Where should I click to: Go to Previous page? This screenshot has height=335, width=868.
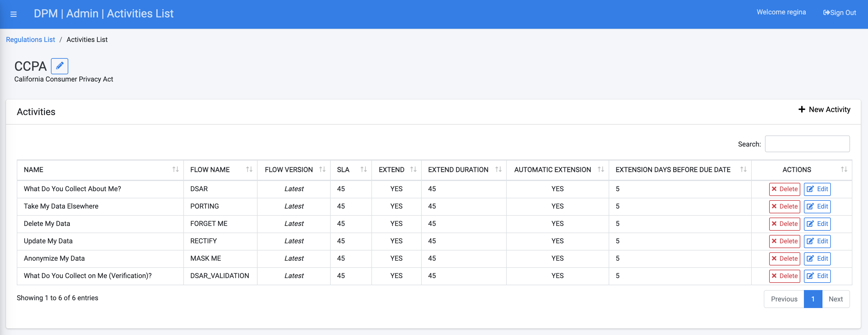[784, 299]
